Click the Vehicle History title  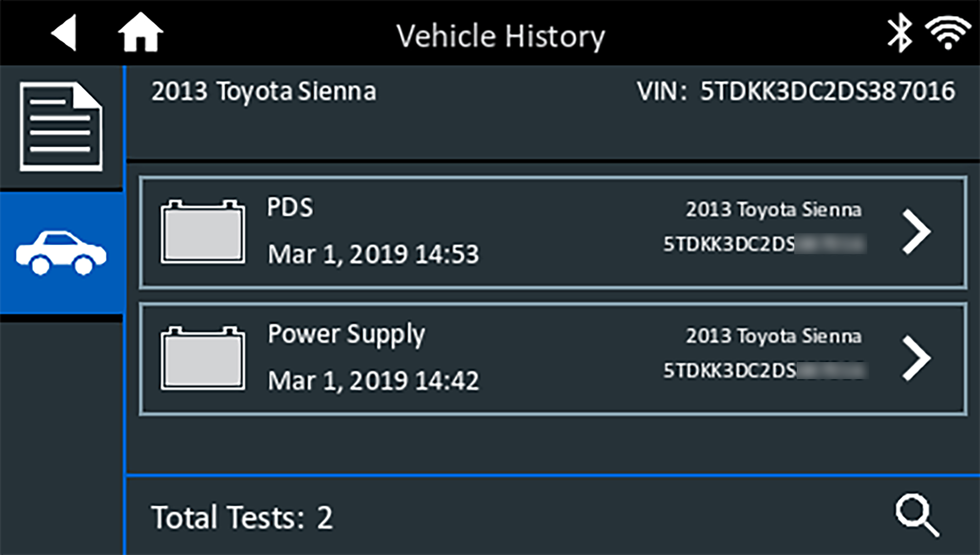500,36
